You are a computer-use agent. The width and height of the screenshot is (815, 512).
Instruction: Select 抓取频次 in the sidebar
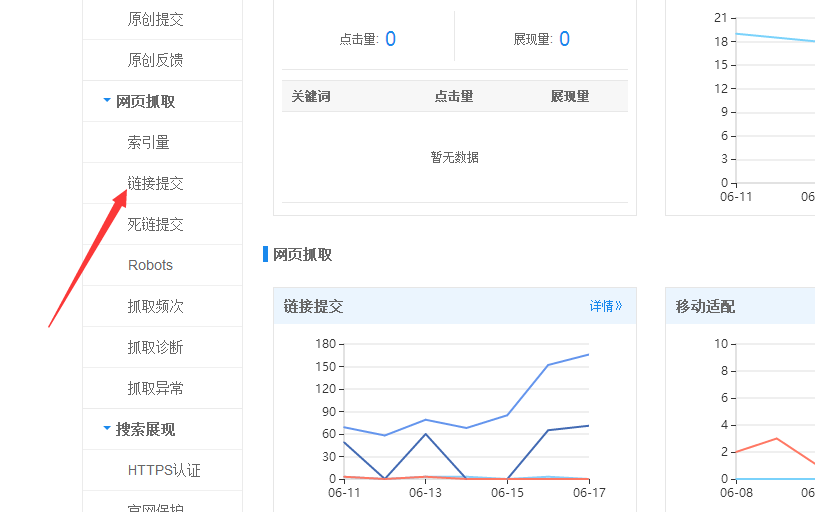coord(155,306)
